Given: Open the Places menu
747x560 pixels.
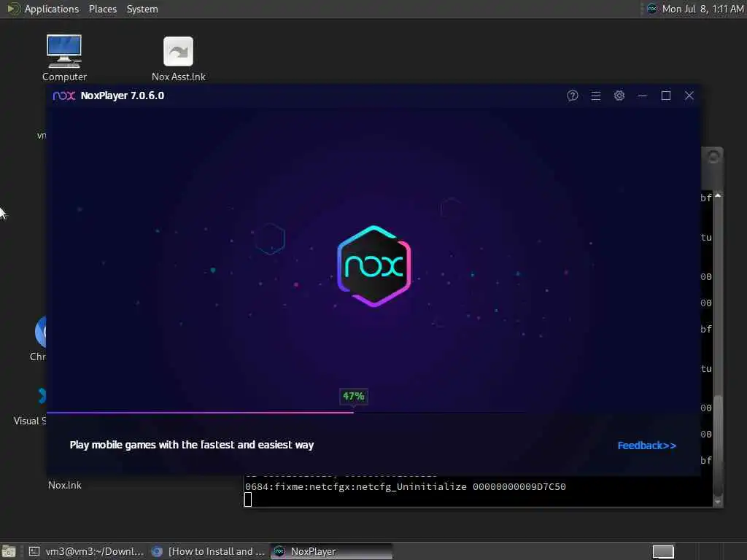Looking at the screenshot, I should (102, 9).
